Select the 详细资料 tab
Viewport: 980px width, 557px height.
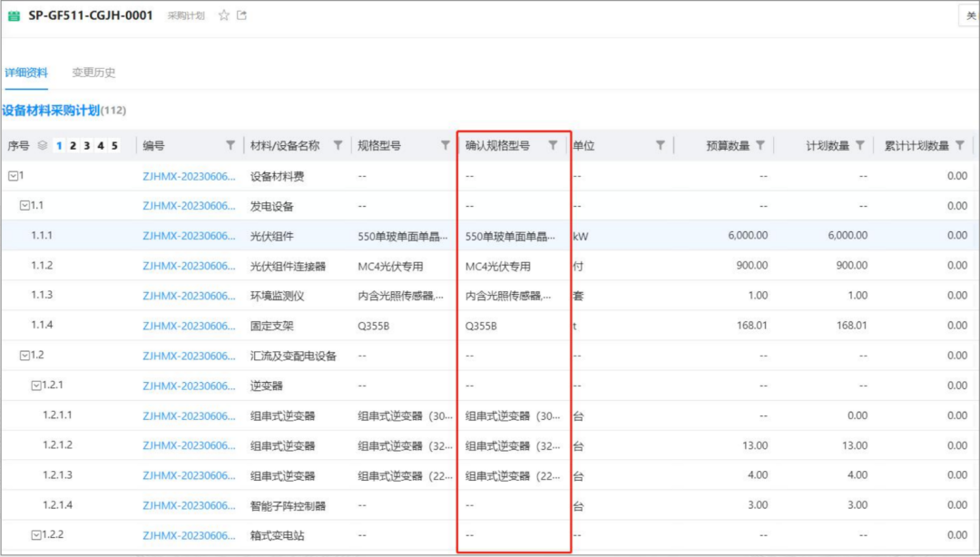click(x=26, y=73)
